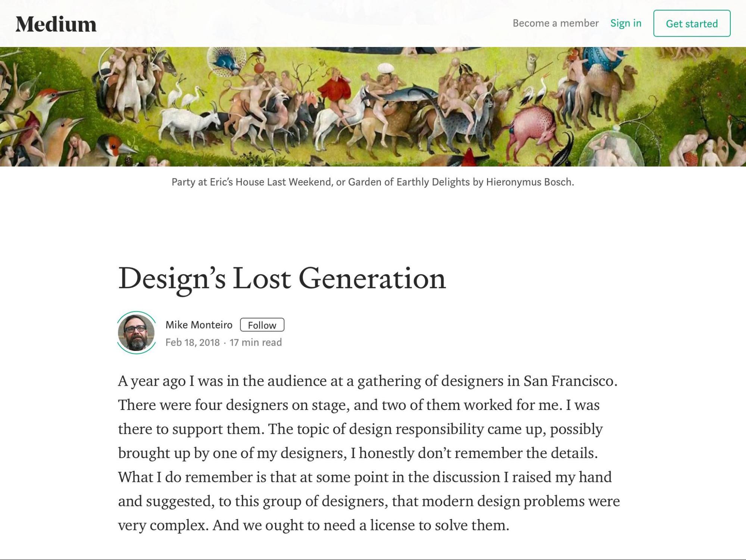Click the sentence about needing a license
This screenshot has width=746, height=560.
(361, 525)
